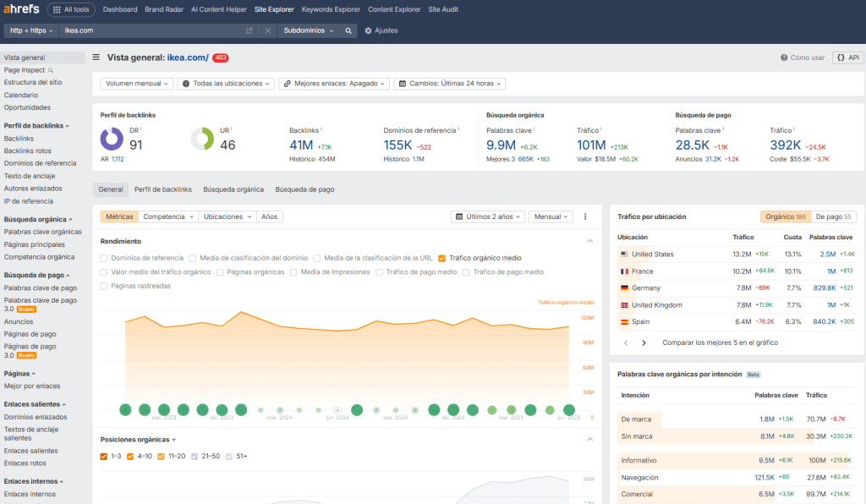
Task: Open Ajustes gear settings
Action: pos(381,30)
